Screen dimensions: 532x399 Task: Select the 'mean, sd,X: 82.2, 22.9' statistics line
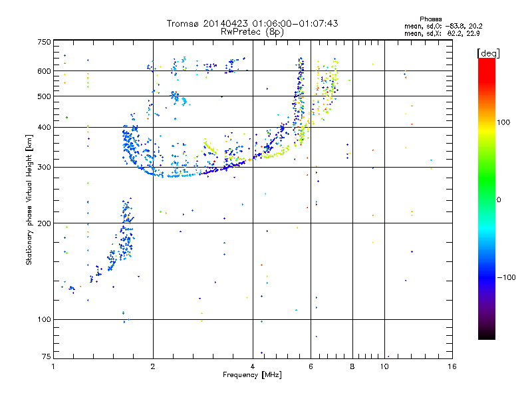(442, 33)
